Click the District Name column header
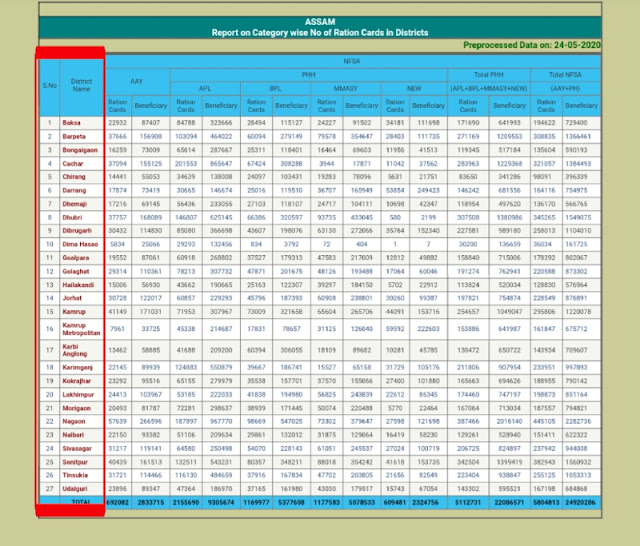640x546 pixels. pos(81,85)
